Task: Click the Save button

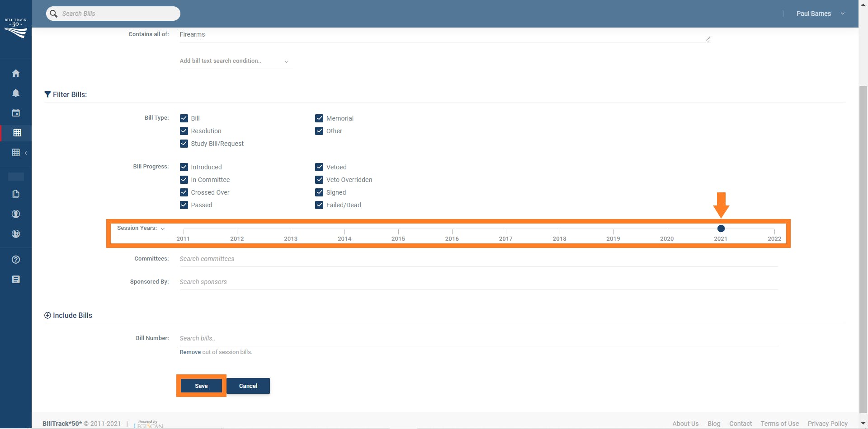Action: [x=201, y=386]
